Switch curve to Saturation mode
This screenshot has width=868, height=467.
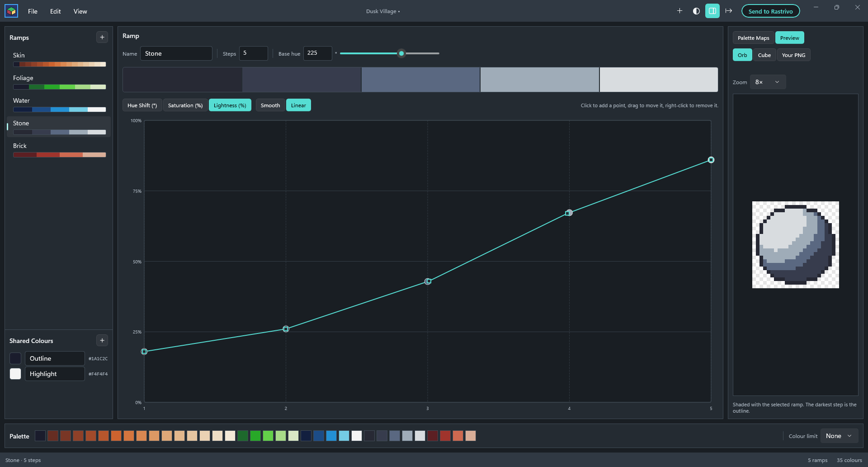pos(185,105)
